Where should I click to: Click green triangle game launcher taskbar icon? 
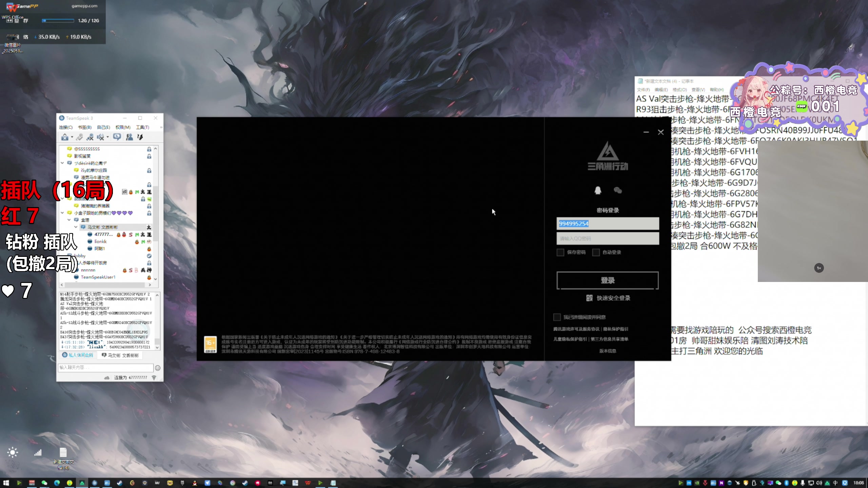click(x=82, y=483)
